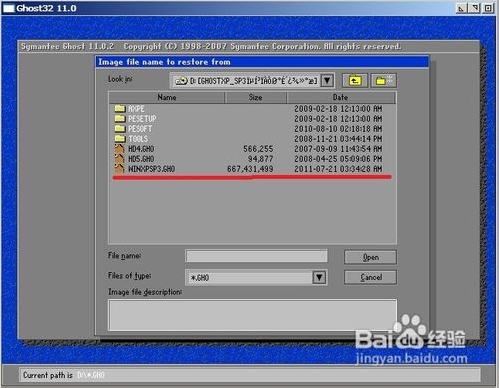The width and height of the screenshot is (499, 388).
Task: Click the Cancel button
Action: (370, 277)
